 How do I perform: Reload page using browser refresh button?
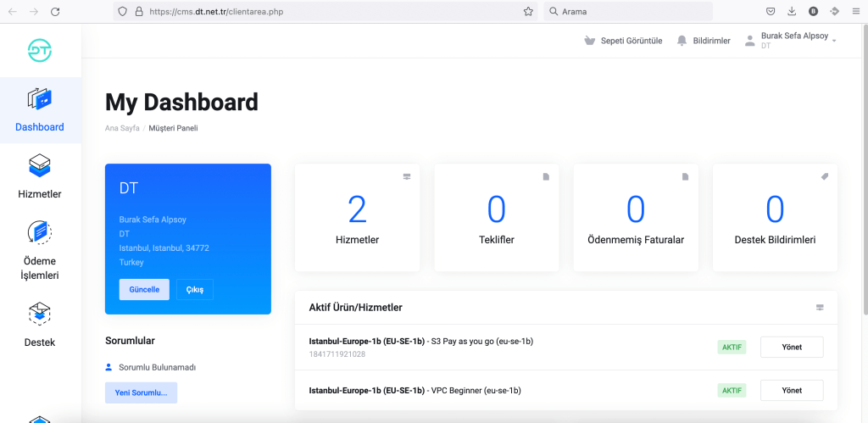coord(55,12)
